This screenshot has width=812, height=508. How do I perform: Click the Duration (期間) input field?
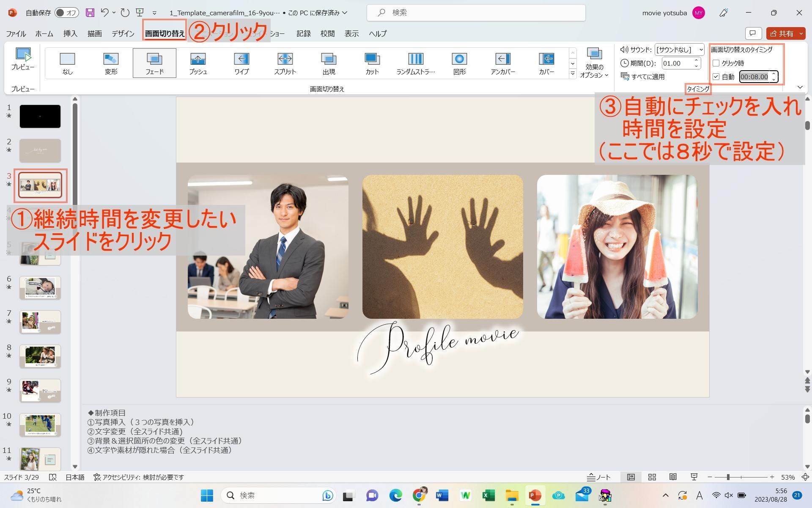pos(677,63)
